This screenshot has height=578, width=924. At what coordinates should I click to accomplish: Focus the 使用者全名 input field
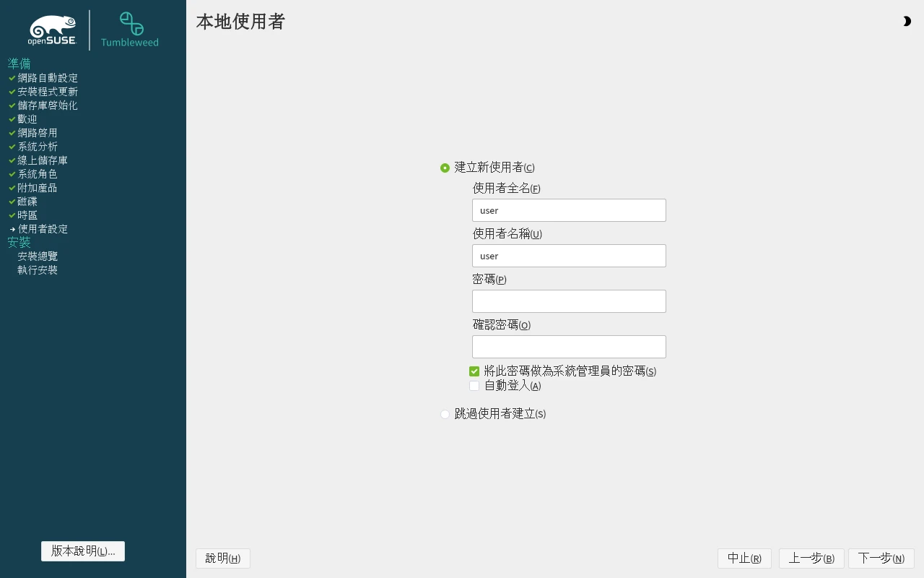pyautogui.click(x=569, y=210)
